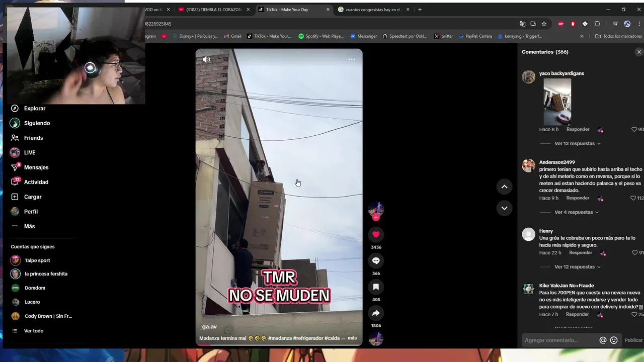Click video progress bar at bottom
Viewport: 644px width, 362px height.
[279, 345]
